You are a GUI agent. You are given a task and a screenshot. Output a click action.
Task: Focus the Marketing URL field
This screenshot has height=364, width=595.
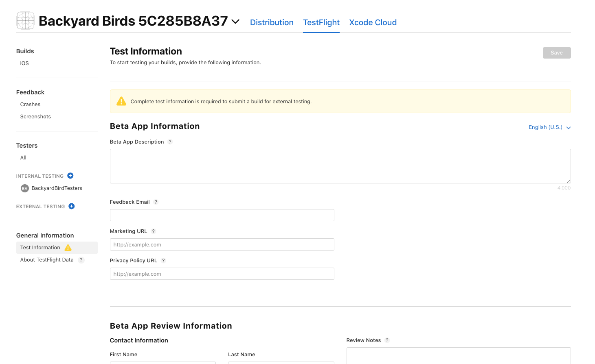pos(222,244)
